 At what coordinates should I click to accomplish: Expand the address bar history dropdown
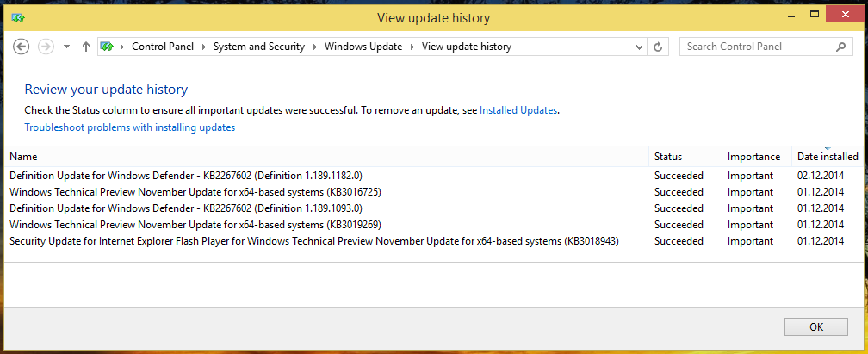pyautogui.click(x=640, y=47)
